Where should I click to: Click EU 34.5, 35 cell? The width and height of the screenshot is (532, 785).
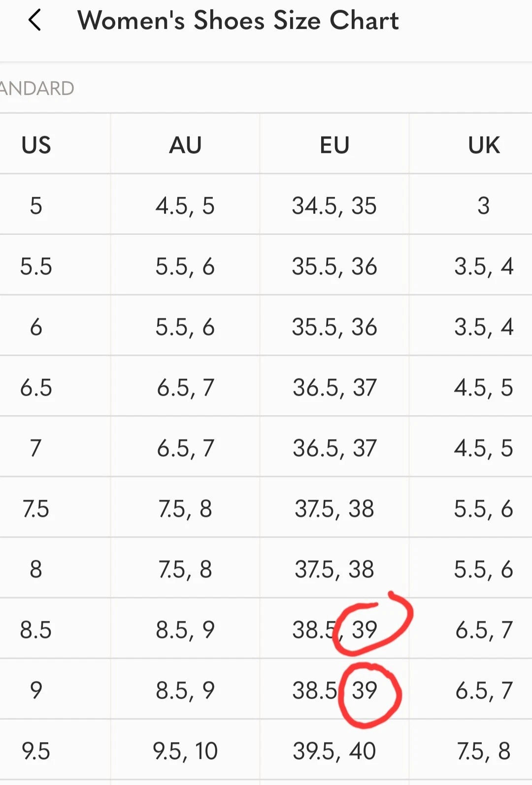tap(334, 205)
